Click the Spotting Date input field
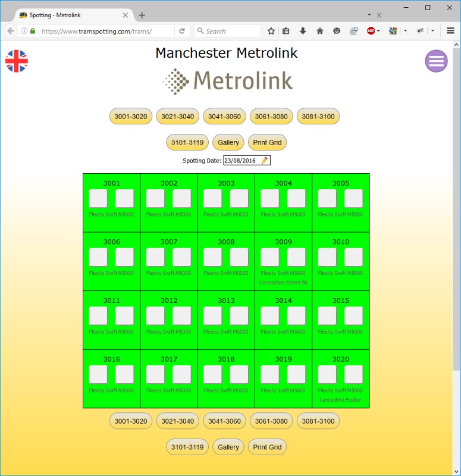 click(247, 161)
